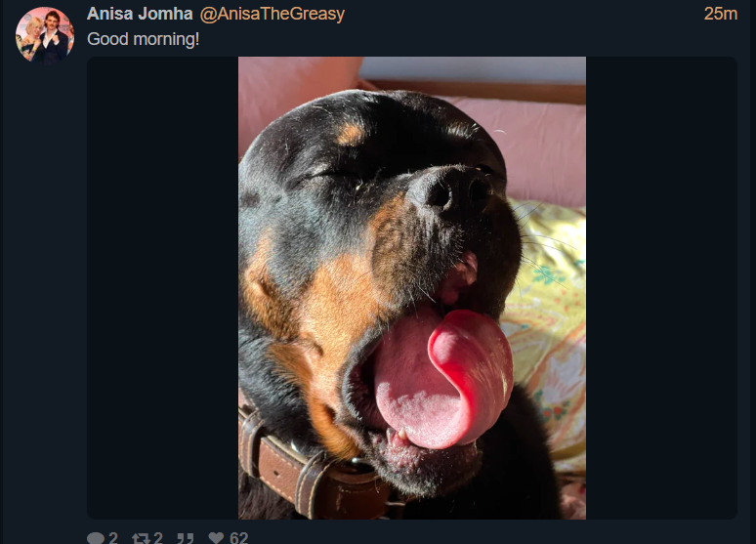
Task: Open the reply speech bubble icon
Action: (96, 538)
